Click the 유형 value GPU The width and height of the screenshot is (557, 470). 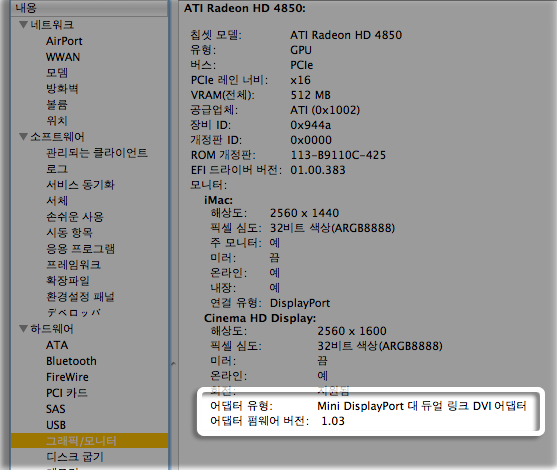coord(301,50)
